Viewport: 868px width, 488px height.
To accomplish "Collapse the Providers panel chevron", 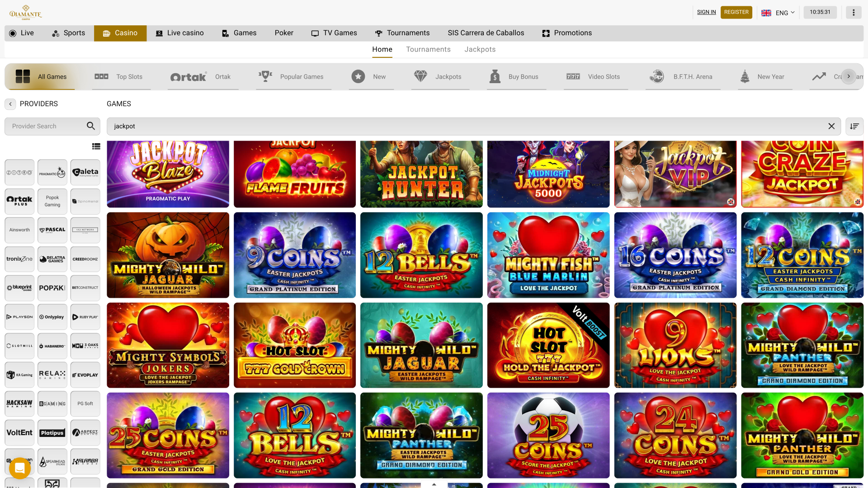I will pos(10,104).
